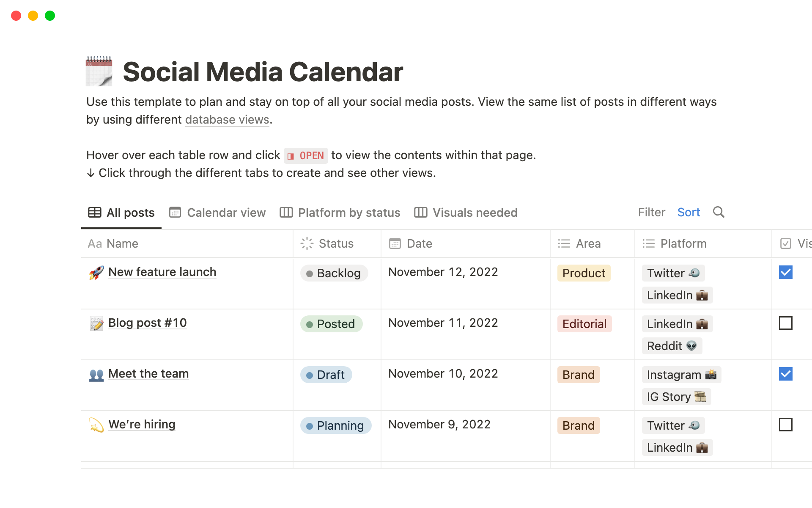The height and width of the screenshot is (508, 812).
Task: Check the We're hiring visuals checkbox
Action: (x=785, y=425)
